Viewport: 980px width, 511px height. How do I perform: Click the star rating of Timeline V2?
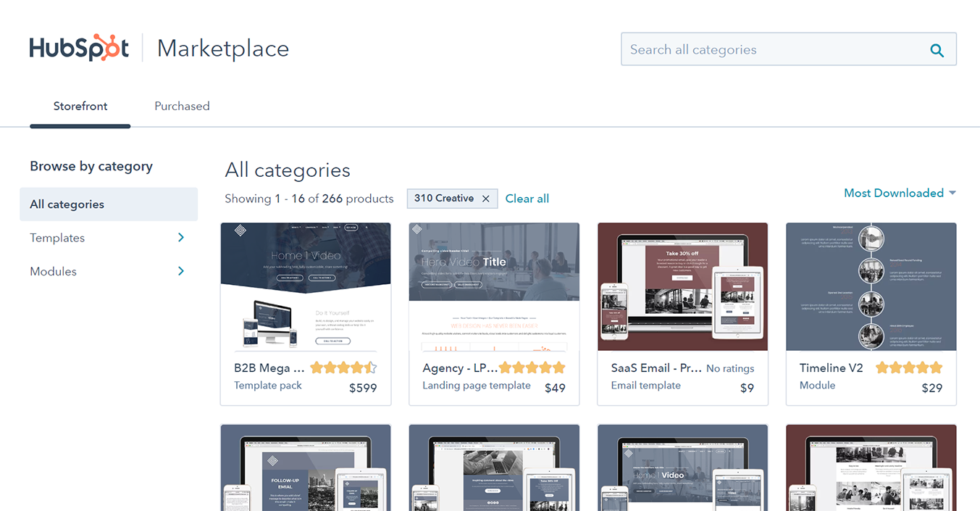(909, 367)
